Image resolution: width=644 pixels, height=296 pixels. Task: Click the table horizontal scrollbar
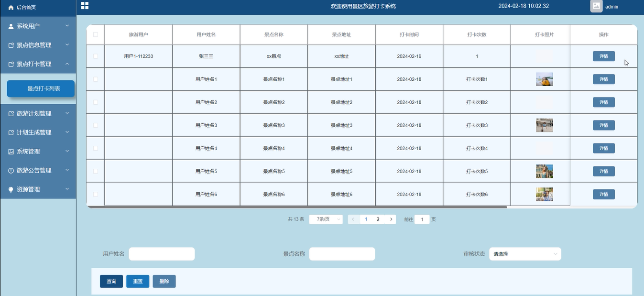(x=296, y=207)
